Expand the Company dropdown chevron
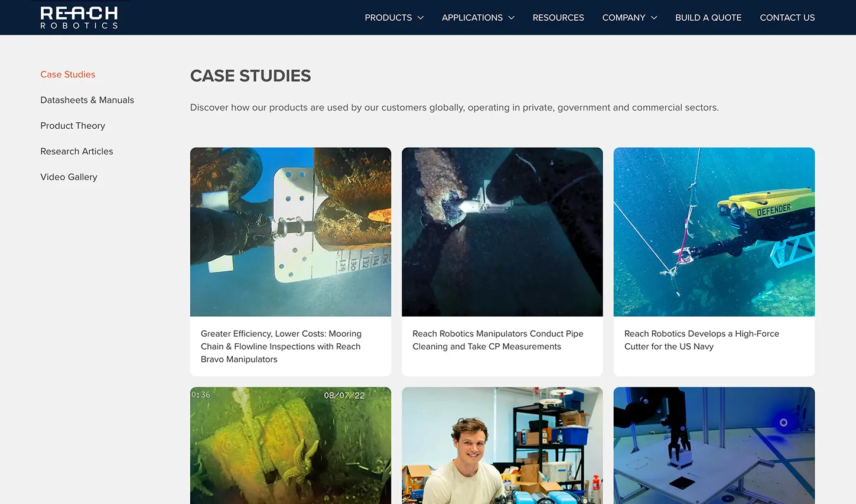Image resolution: width=856 pixels, height=504 pixels. click(x=654, y=18)
